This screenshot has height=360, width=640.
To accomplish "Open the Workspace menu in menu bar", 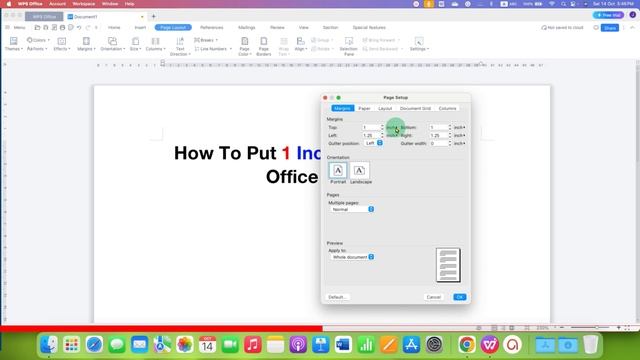I will [x=84, y=4].
